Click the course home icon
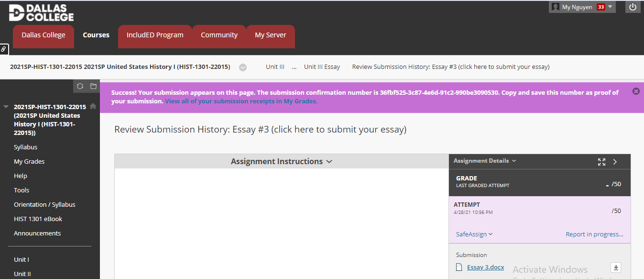Screen dimensions: 644x279 click(x=93, y=106)
